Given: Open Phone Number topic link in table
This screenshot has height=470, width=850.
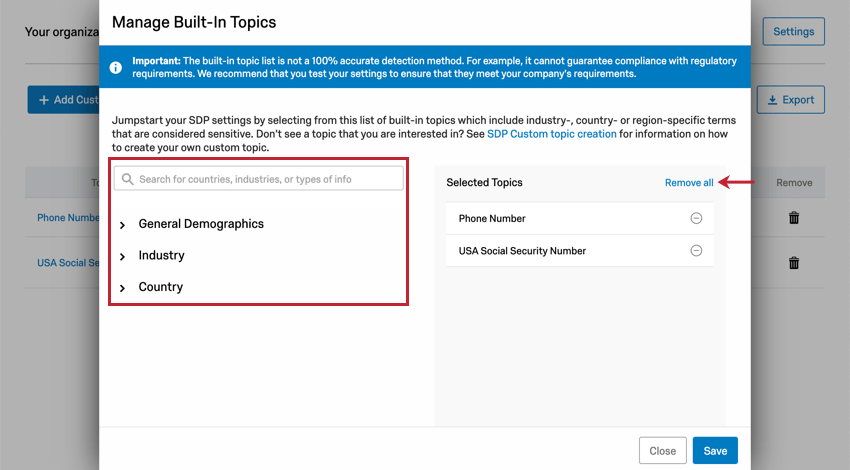Looking at the screenshot, I should point(67,217).
